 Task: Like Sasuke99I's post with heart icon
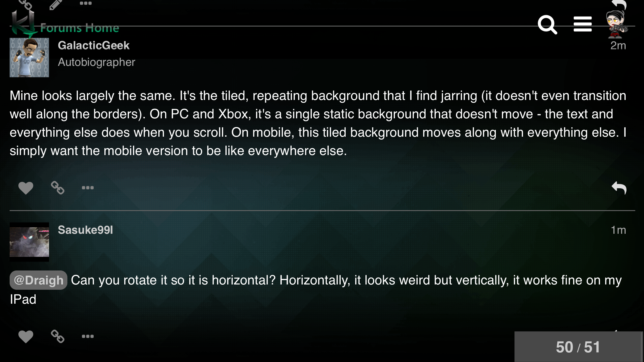coord(26,337)
